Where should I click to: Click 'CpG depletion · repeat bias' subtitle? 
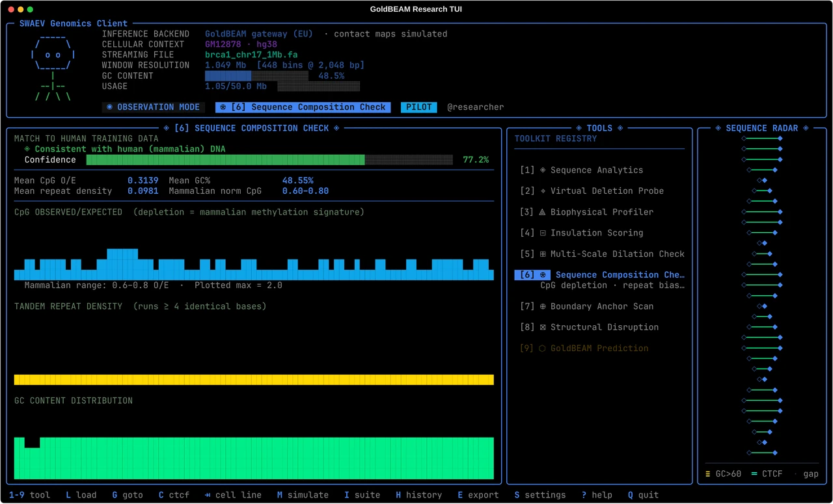pyautogui.click(x=612, y=285)
